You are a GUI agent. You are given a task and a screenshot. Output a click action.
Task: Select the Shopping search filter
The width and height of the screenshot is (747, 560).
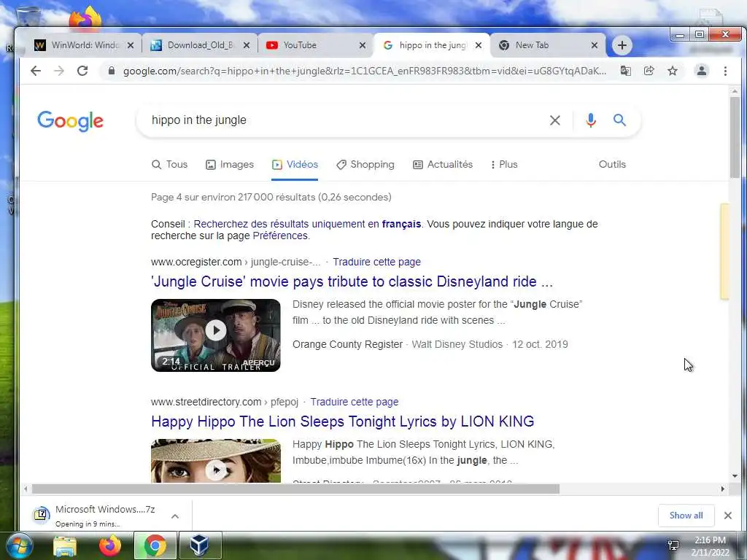click(365, 164)
